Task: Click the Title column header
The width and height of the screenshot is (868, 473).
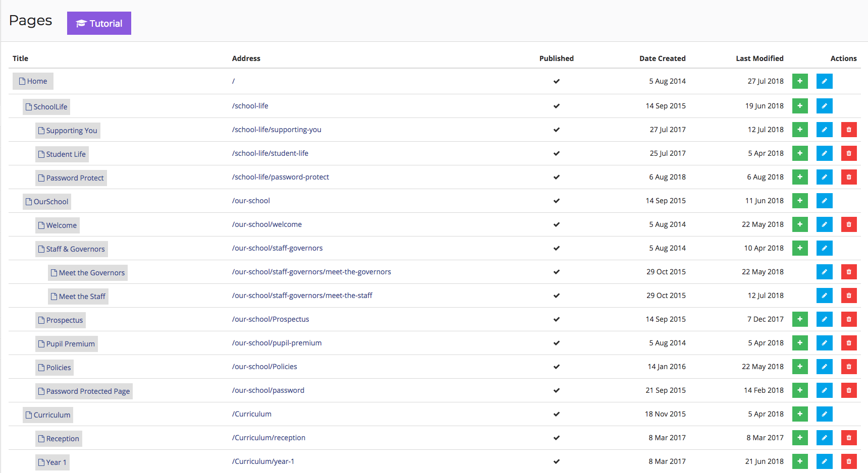Action: (x=20, y=58)
